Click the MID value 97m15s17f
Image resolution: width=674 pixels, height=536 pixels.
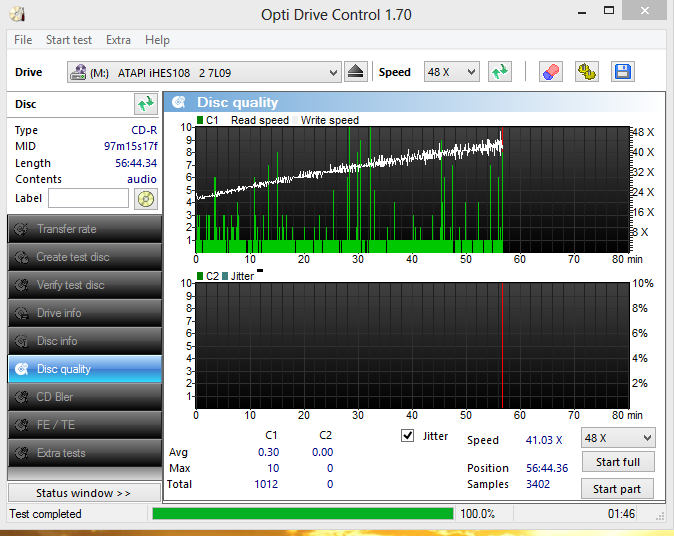pyautogui.click(x=131, y=146)
